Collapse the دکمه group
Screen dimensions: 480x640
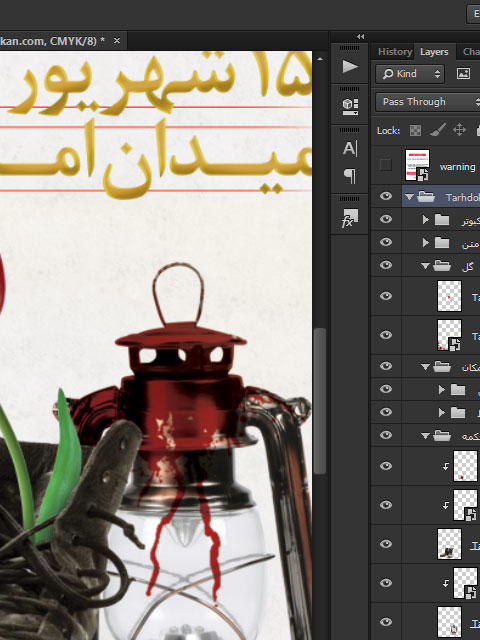(x=425, y=436)
